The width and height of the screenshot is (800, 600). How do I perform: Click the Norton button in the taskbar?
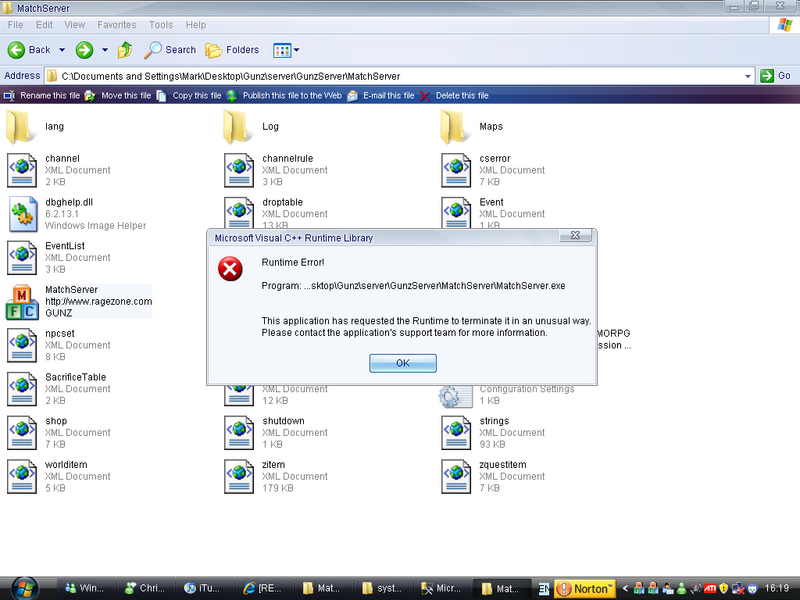pyautogui.click(x=583, y=588)
